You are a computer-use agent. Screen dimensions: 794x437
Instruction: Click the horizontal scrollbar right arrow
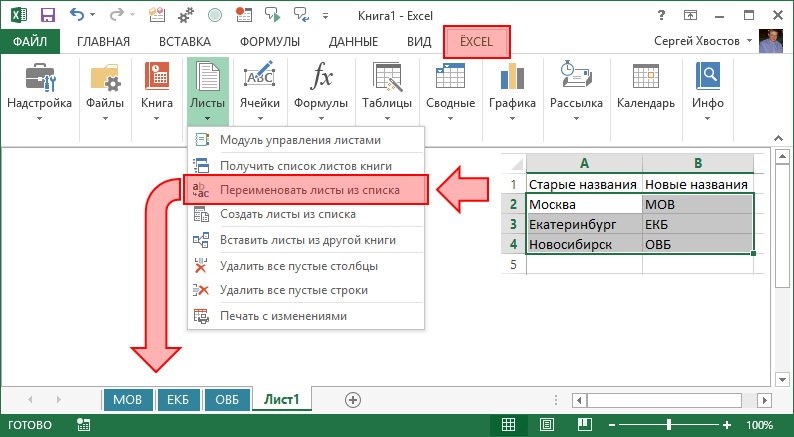click(765, 400)
